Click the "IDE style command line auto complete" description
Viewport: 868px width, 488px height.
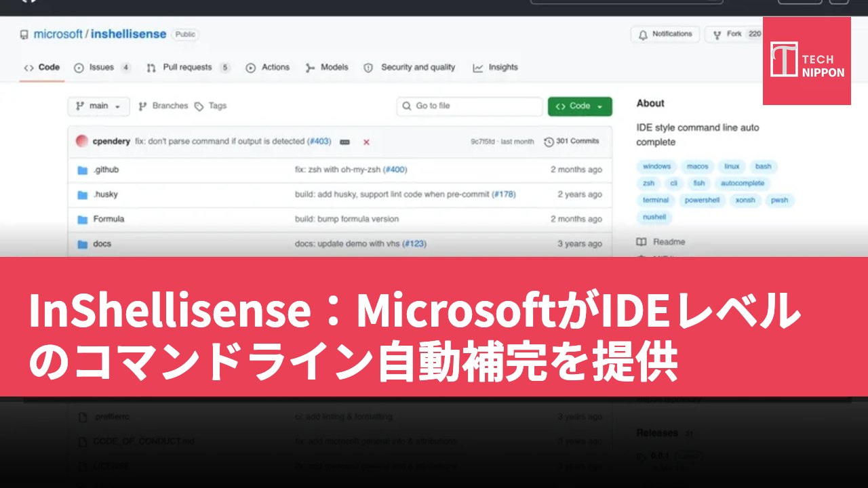698,135
